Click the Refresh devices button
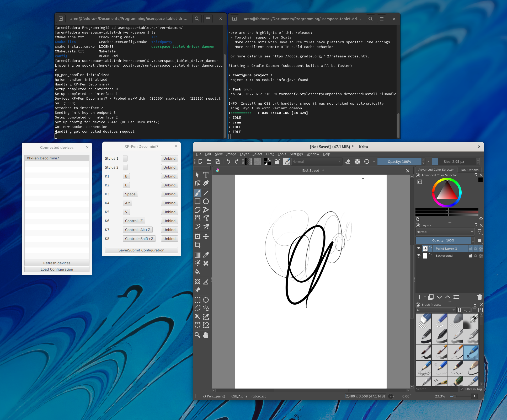Screen dimensions: 507x420 (57, 263)
